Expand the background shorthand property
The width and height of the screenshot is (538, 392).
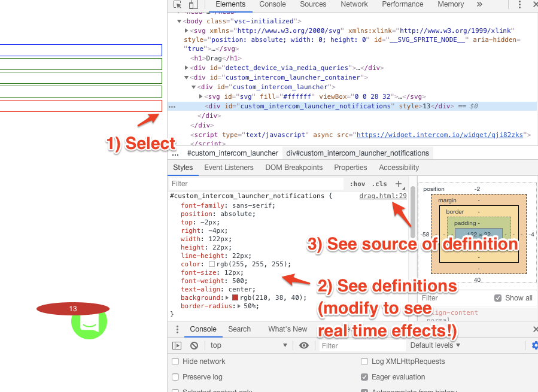[x=227, y=297]
